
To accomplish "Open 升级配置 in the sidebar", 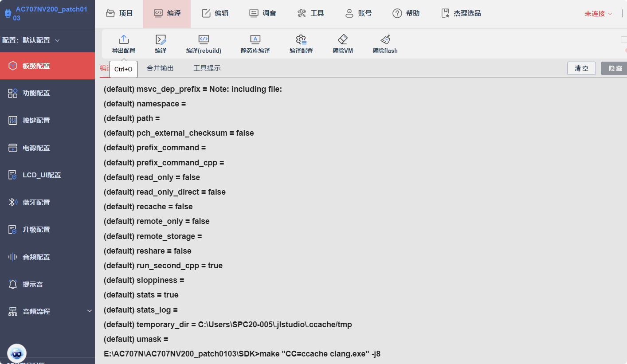I will pos(47,230).
